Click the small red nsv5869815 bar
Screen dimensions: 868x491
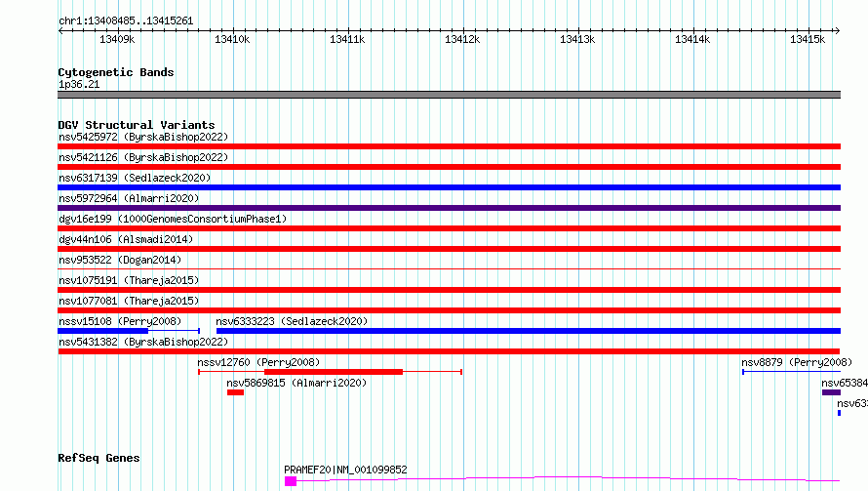pyautogui.click(x=235, y=392)
